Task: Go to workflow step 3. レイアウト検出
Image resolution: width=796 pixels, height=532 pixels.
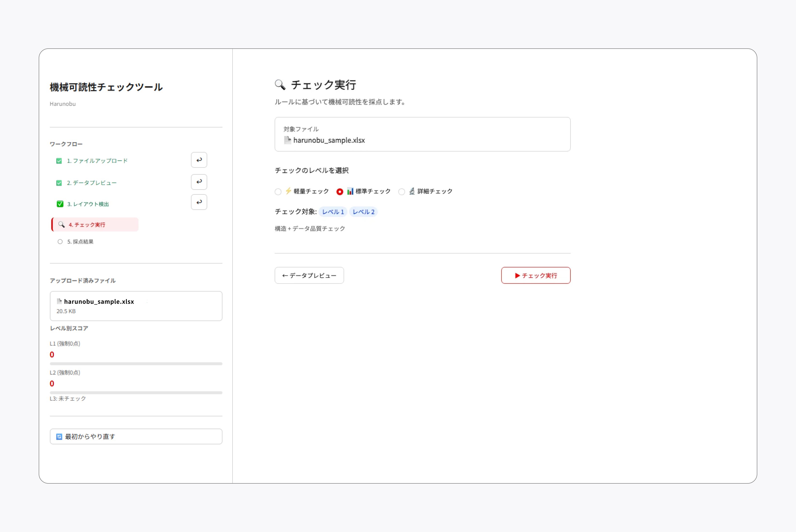Action: coord(88,204)
